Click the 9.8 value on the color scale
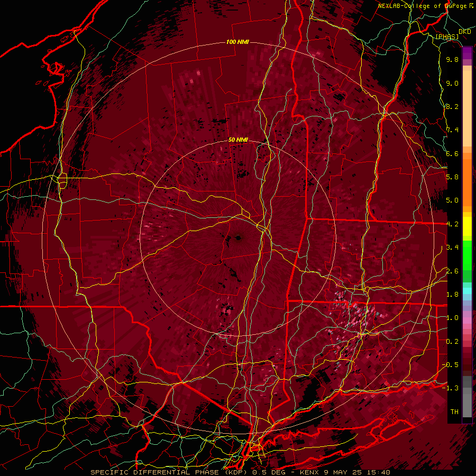 [452, 60]
